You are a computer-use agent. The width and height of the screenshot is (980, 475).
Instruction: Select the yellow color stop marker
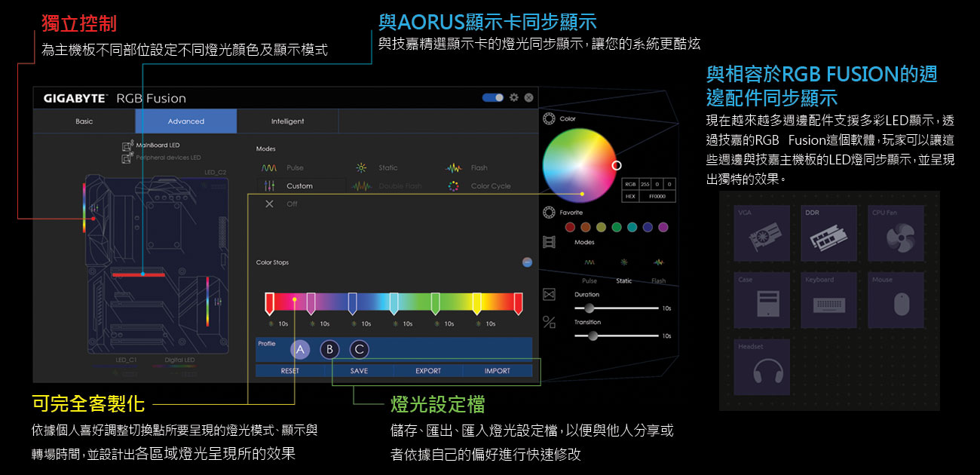(x=476, y=304)
